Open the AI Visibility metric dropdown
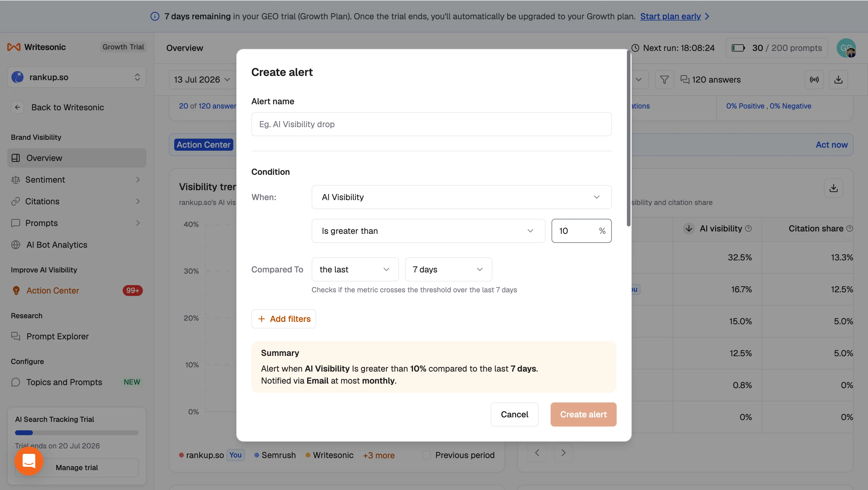Viewport: 868px width, 490px height. [x=461, y=197]
